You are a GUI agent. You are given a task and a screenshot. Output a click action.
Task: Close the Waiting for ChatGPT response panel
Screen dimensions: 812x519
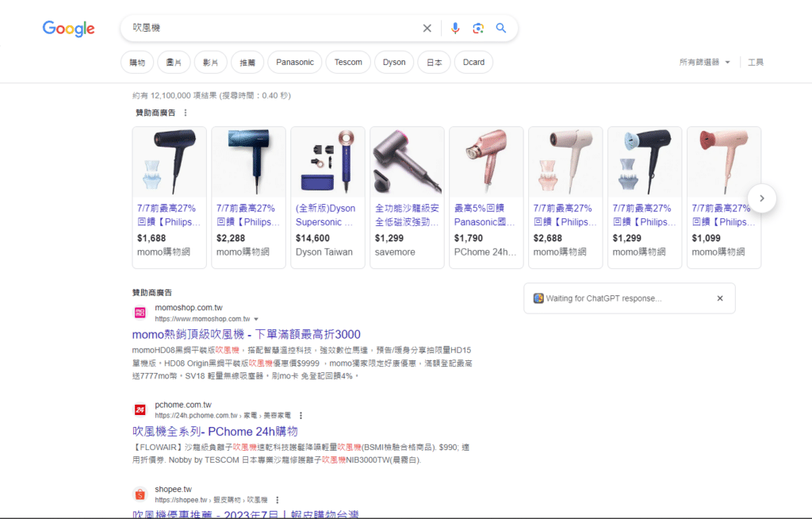(x=720, y=298)
